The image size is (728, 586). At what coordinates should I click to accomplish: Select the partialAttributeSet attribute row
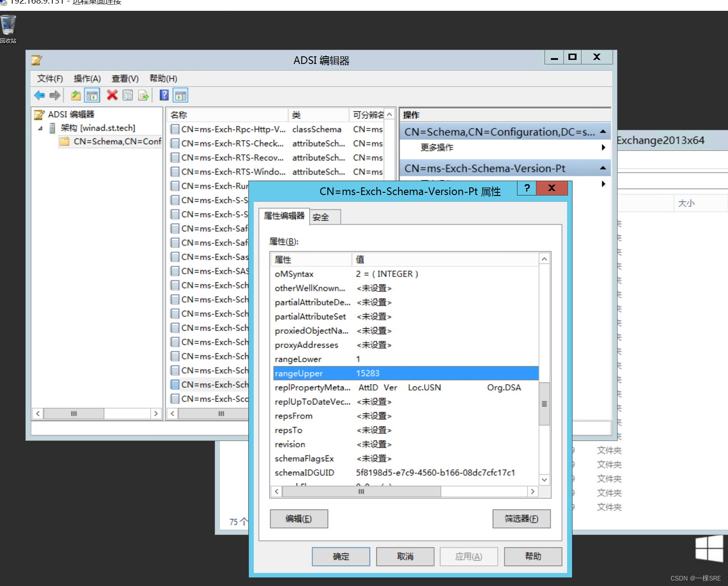click(406, 317)
